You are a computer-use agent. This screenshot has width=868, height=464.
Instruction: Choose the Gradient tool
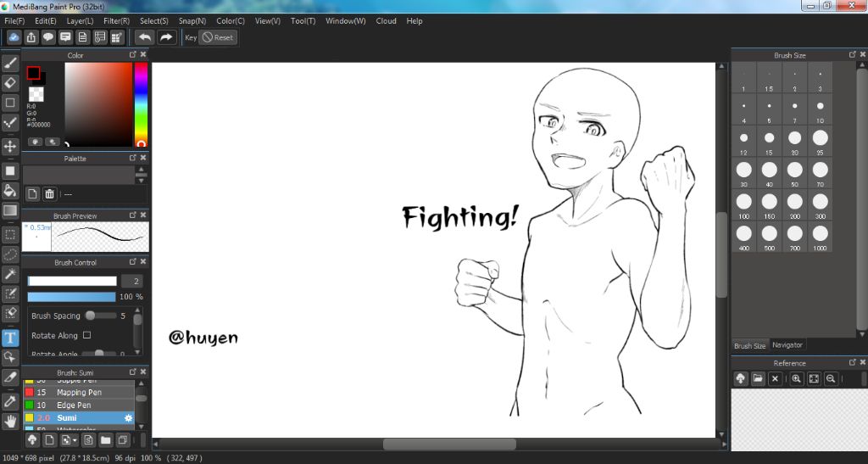coord(10,210)
